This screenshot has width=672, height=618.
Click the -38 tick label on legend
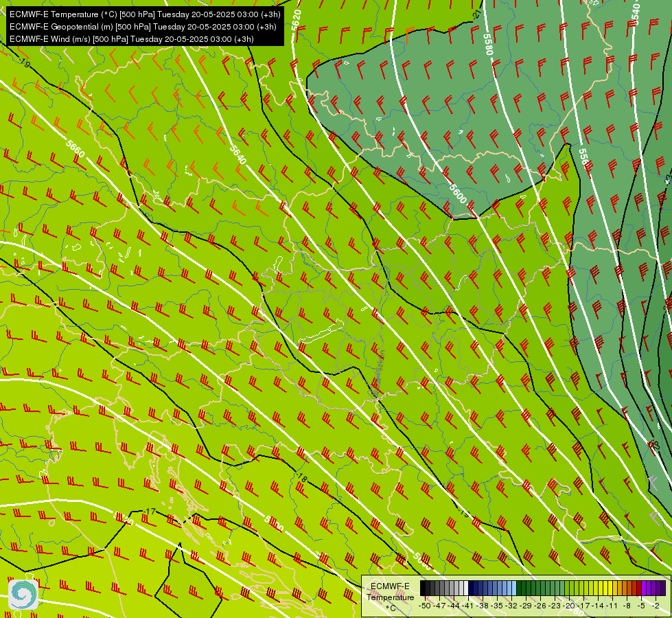point(482,606)
